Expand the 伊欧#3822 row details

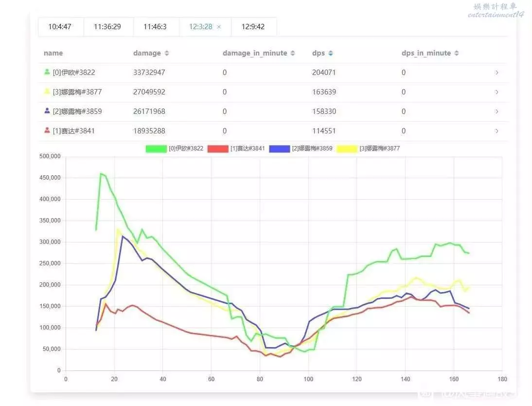(x=497, y=73)
